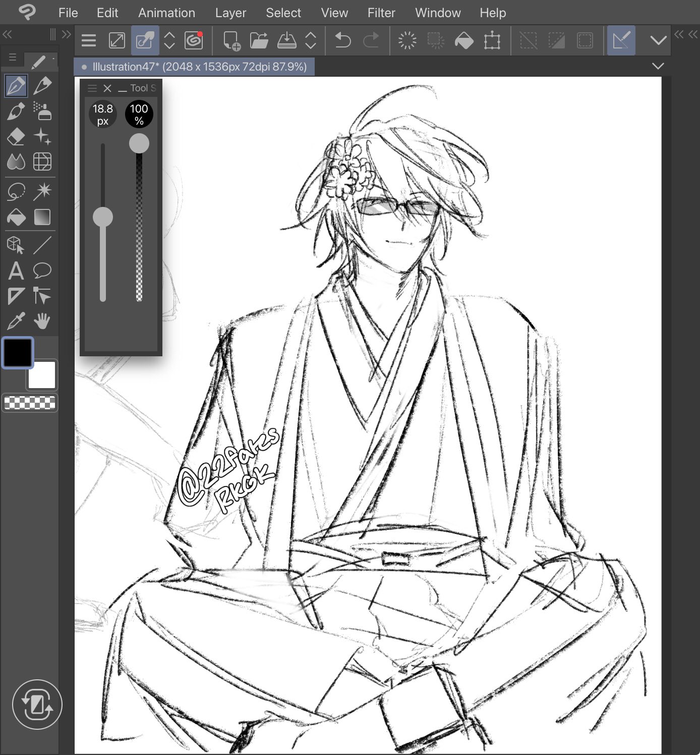Click the Fill icon in the command bar

tap(464, 40)
